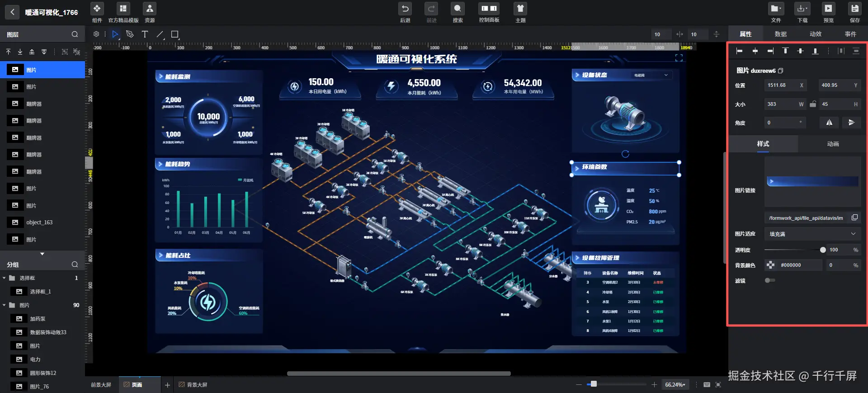Open the 背景颜色 color swatch
868x393 pixels.
tap(771, 265)
